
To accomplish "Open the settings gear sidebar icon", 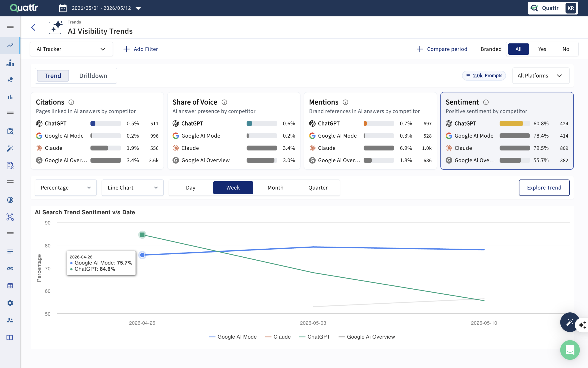I will point(10,303).
